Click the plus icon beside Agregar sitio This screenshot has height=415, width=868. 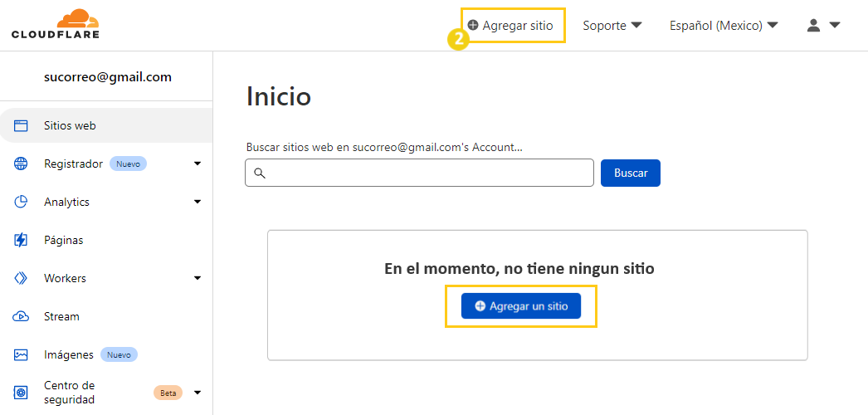[x=473, y=26]
